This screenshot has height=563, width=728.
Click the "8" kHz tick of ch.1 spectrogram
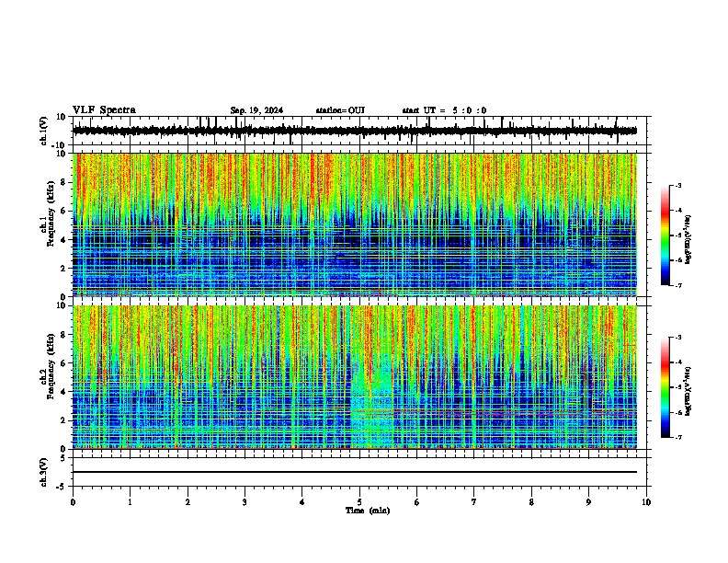click(x=63, y=182)
